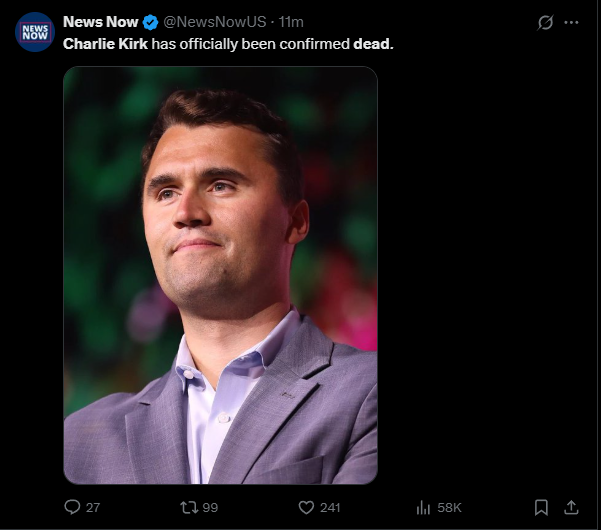
Task: Click the bold word "dead" in tweet
Action: 371,44
